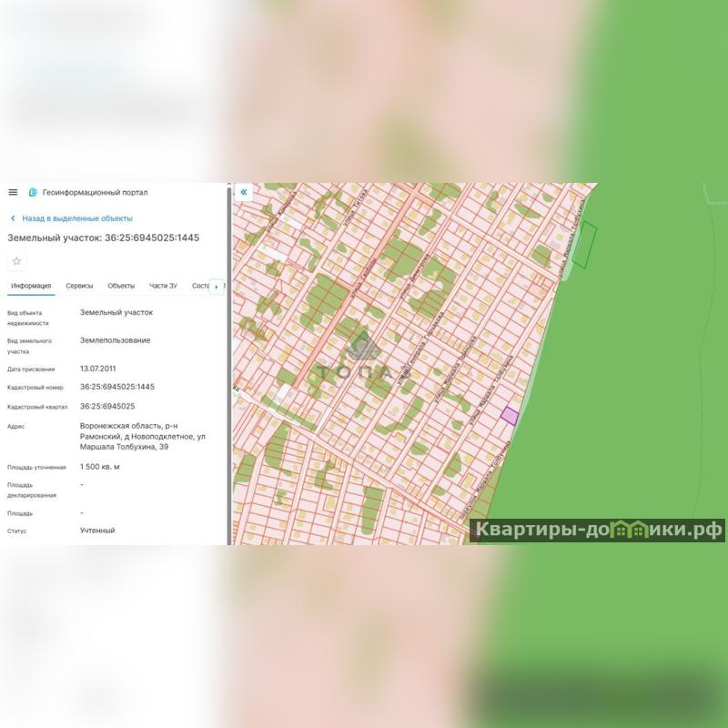Click the Геоинформационный портал title text
The width and height of the screenshot is (728, 728).
95,192
